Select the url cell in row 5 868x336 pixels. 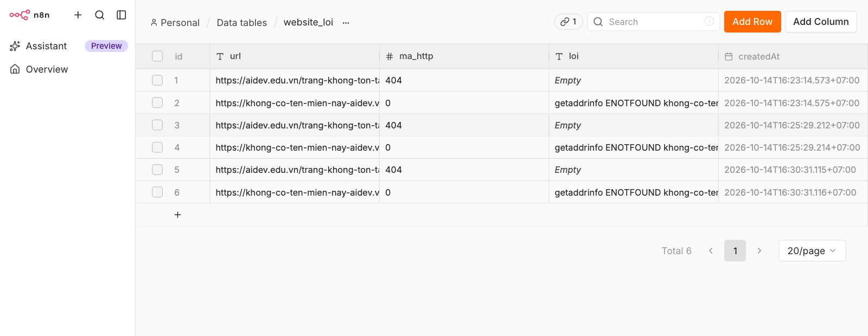295,170
